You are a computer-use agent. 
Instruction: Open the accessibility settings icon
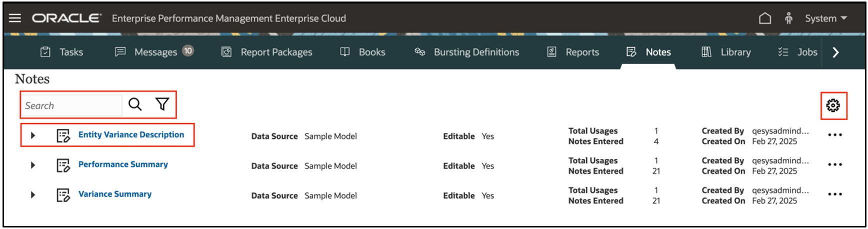coord(788,18)
